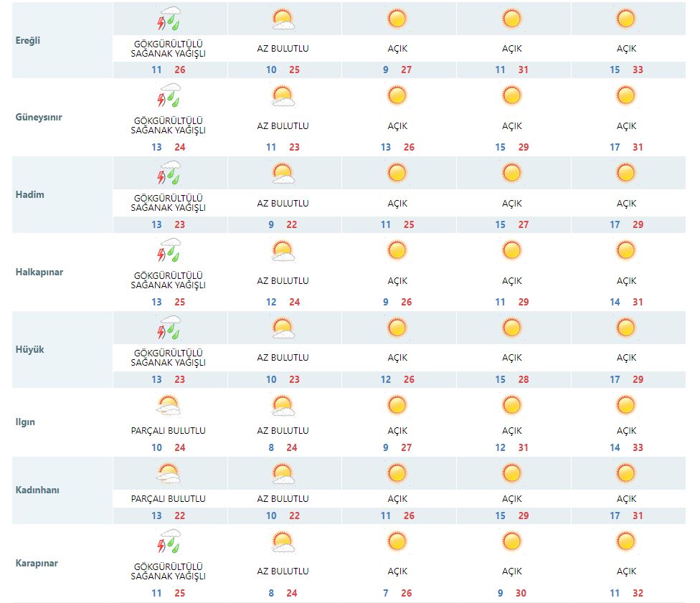Click Halkapınar's third-day sun icon
The width and height of the screenshot is (700, 603).
[x=397, y=250]
